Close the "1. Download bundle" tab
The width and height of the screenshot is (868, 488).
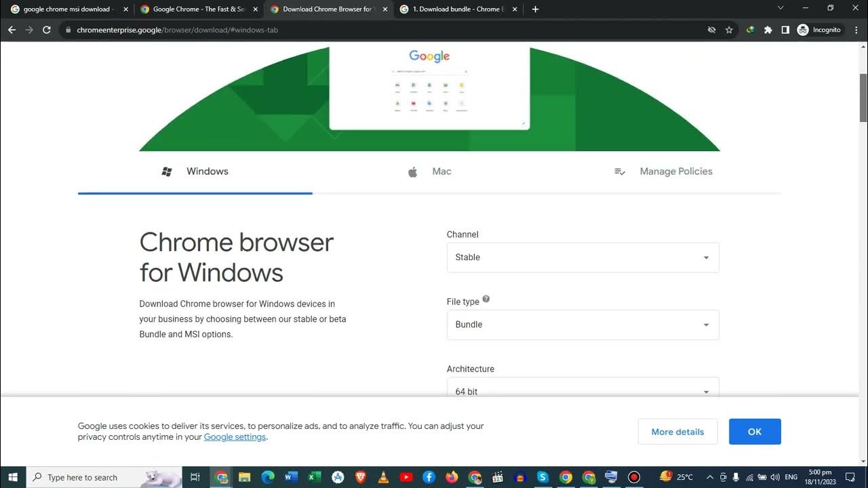(x=514, y=9)
